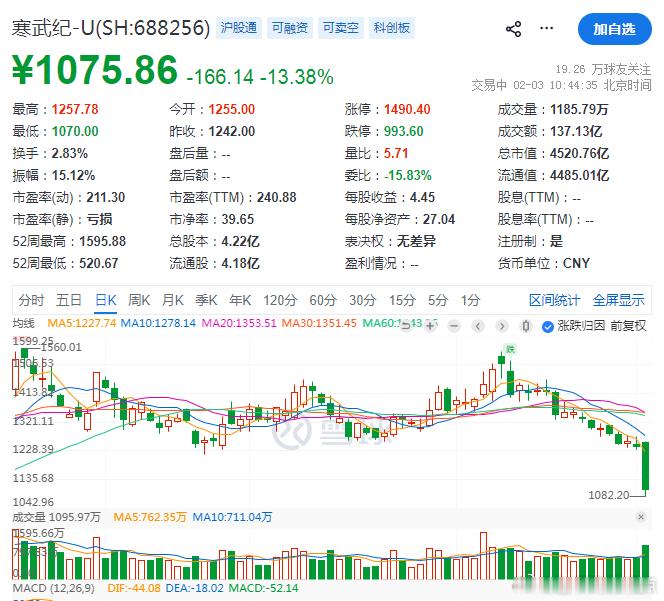Click the 均线 moving average label
Image resolution: width=664 pixels, height=601 pixels.
coord(23,323)
